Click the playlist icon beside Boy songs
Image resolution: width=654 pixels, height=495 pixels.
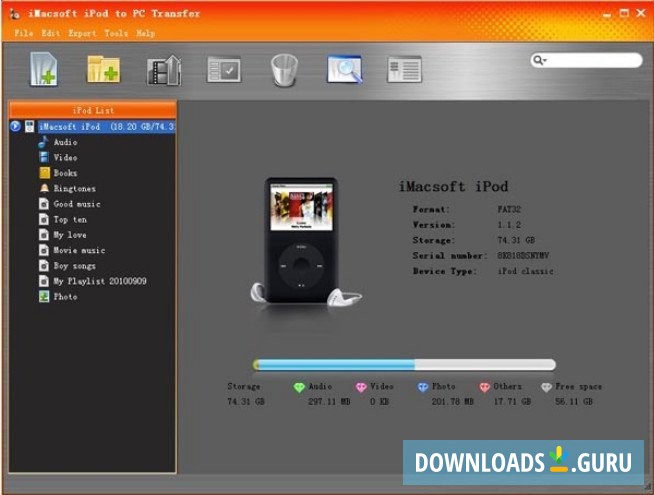[44, 266]
